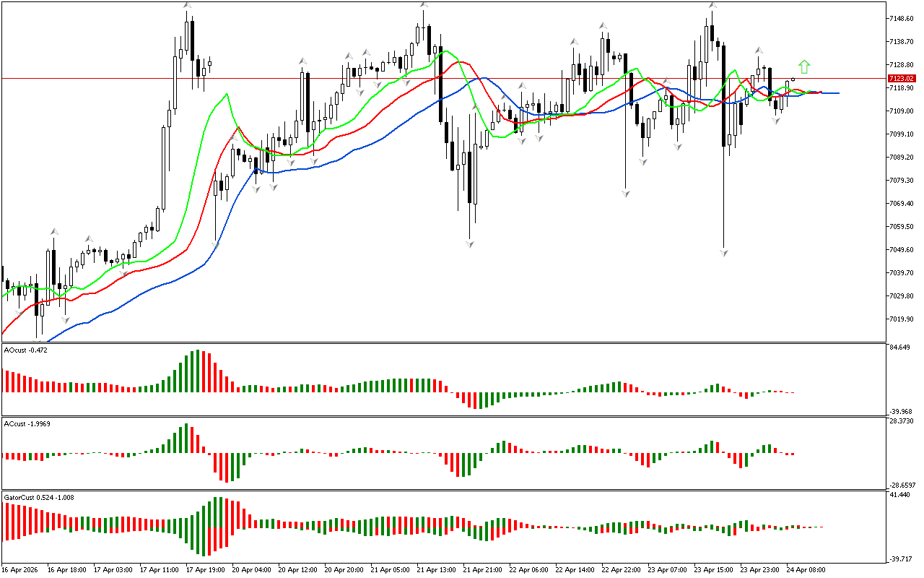Select the fractal arrow above the 17 Apr 19:00 peak
This screenshot has height=578, width=924.
pos(187,6)
